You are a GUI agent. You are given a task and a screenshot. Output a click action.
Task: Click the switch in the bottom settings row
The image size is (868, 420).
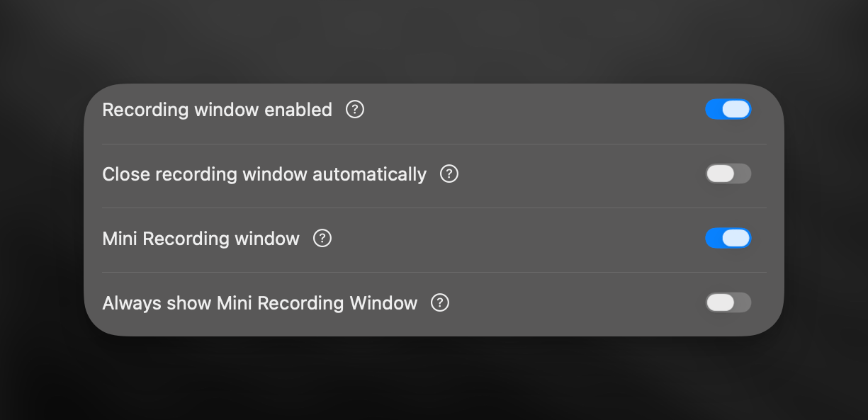pyautogui.click(x=728, y=302)
